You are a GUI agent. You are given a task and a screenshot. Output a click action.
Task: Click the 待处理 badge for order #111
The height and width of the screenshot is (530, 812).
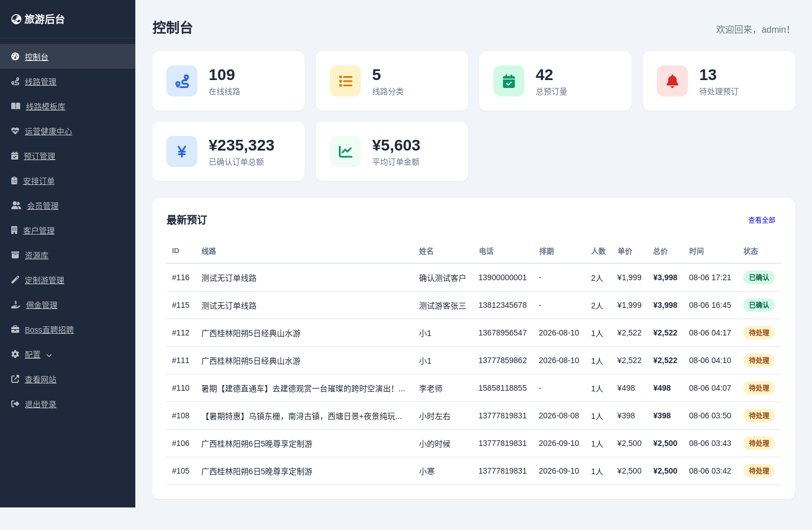[x=759, y=360]
